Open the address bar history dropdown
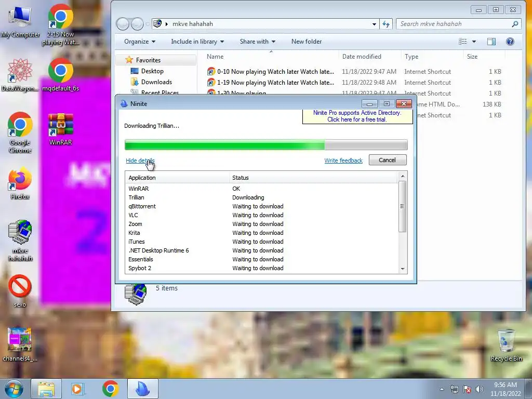Image resolution: width=532 pixels, height=399 pixels. pos(374,24)
